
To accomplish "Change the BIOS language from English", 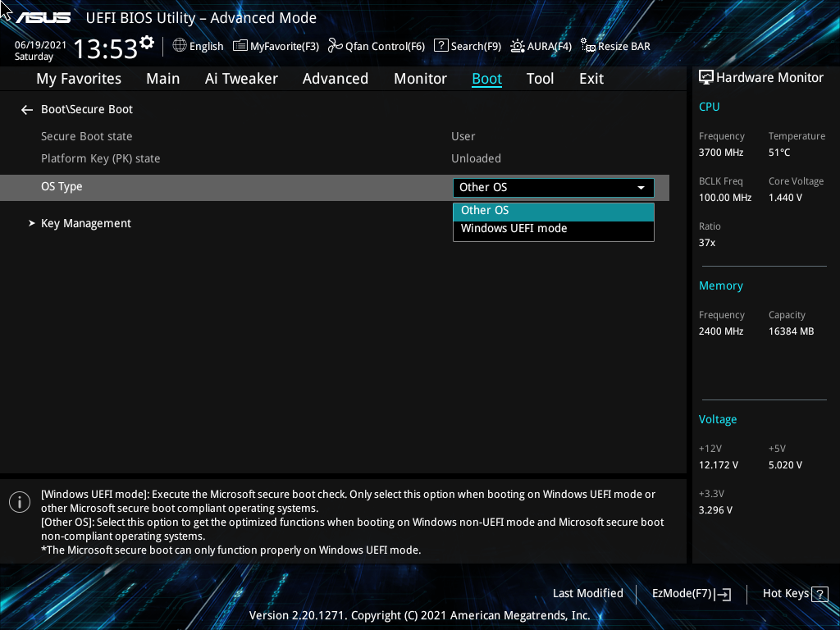I will pyautogui.click(x=198, y=46).
